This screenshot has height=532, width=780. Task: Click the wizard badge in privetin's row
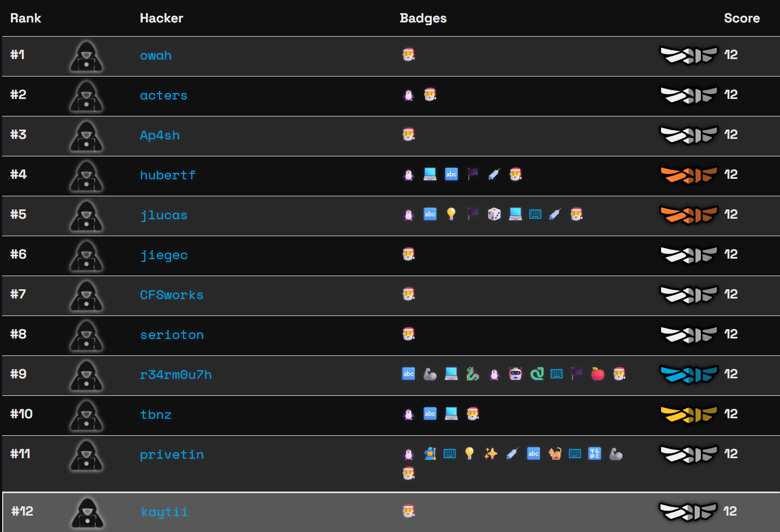pyautogui.click(x=430, y=454)
